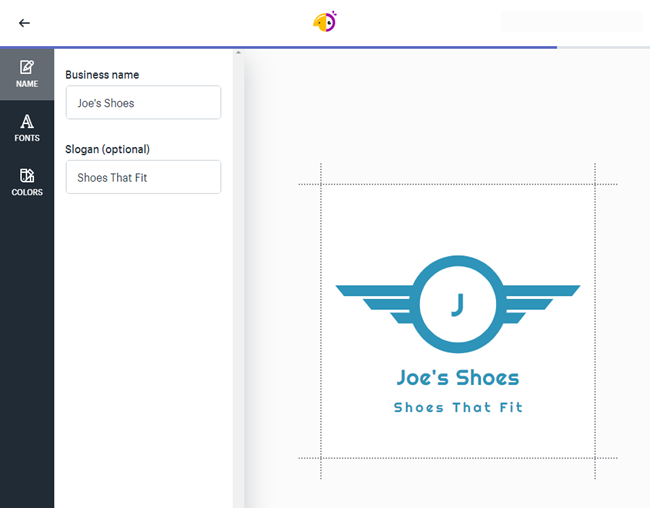Select the letter J inside the logo circle
Screen dimensions: 650x508
457,304
